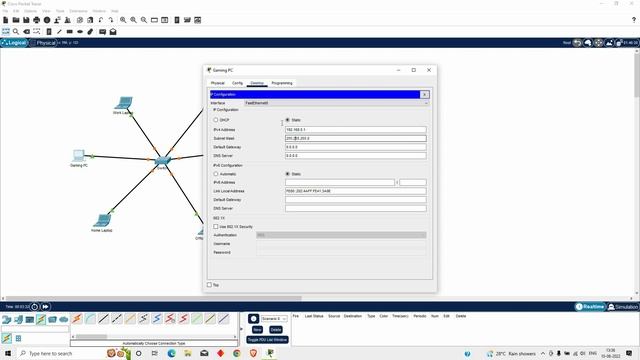Screen dimensions: 640x360
Task: Open the disabled Authentication dropdown
Action: (341, 235)
